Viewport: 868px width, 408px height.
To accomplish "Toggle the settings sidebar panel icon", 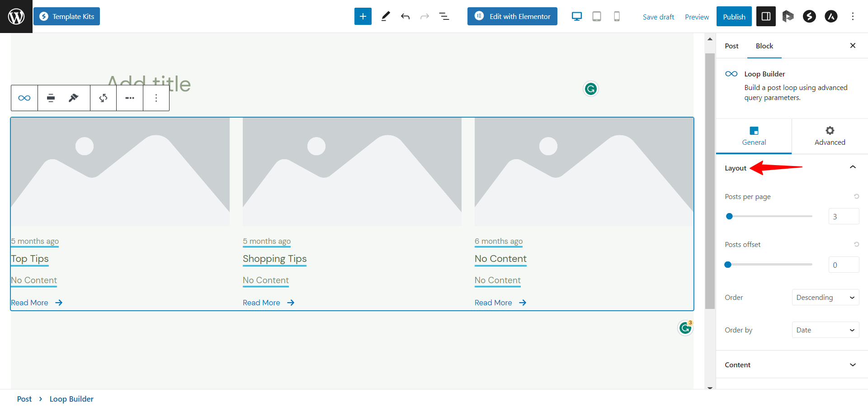I will pos(766,16).
